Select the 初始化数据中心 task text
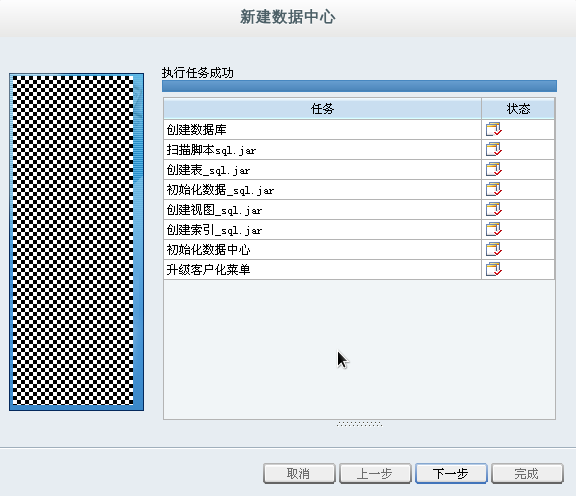 pyautogui.click(x=208, y=249)
